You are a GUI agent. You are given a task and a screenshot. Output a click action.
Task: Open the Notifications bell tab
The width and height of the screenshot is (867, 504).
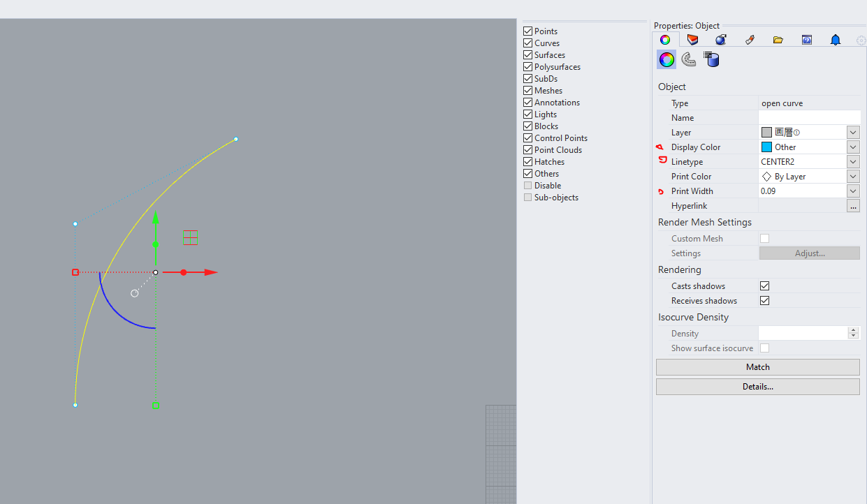836,40
